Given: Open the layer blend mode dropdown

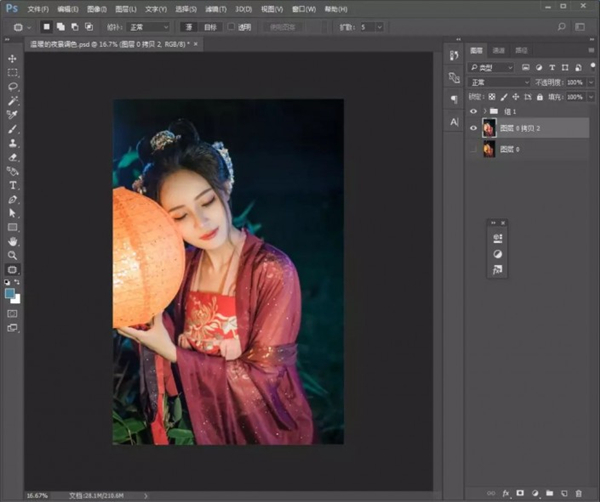Looking at the screenshot, I should point(498,81).
